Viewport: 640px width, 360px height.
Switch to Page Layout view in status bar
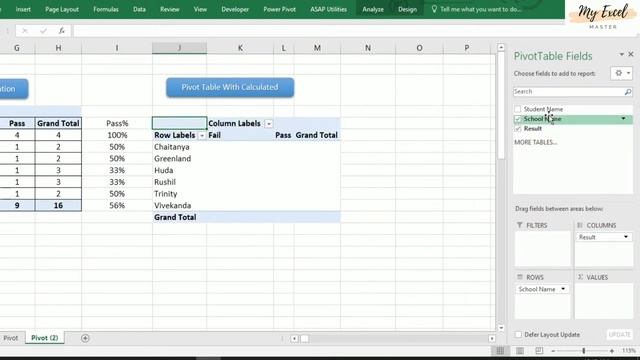click(520, 351)
